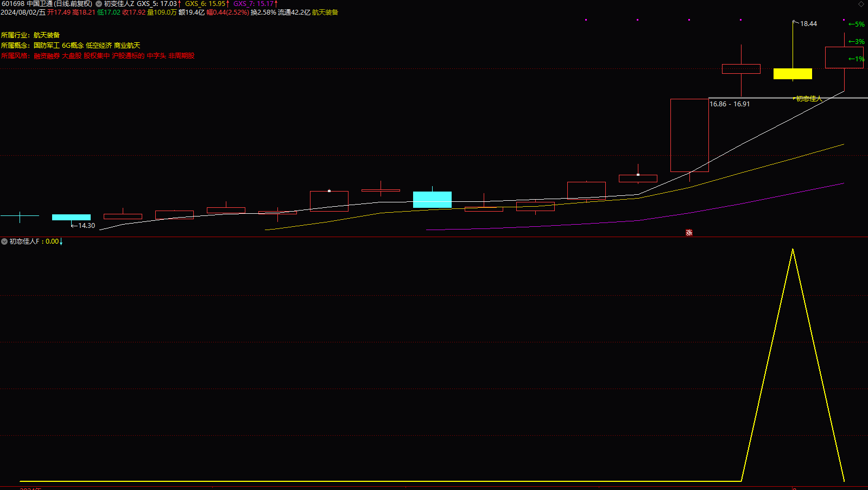Image resolution: width=868 pixels, height=490 pixels.
Task: Click the yellow peak in the sub-chart
Action: pyautogui.click(x=793, y=250)
